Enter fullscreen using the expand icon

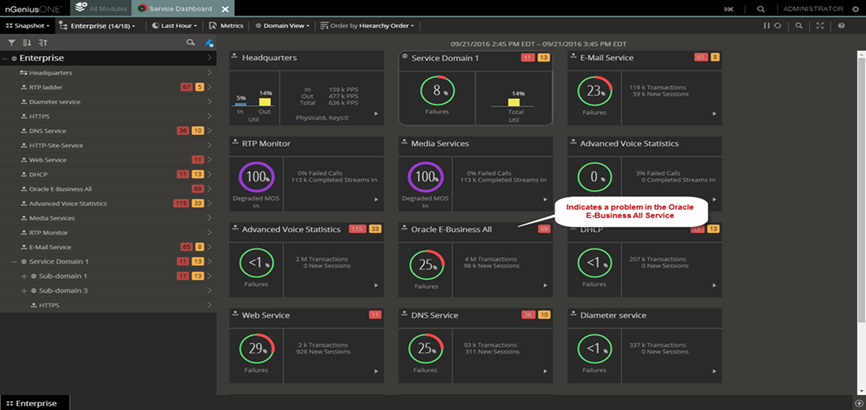[822, 25]
